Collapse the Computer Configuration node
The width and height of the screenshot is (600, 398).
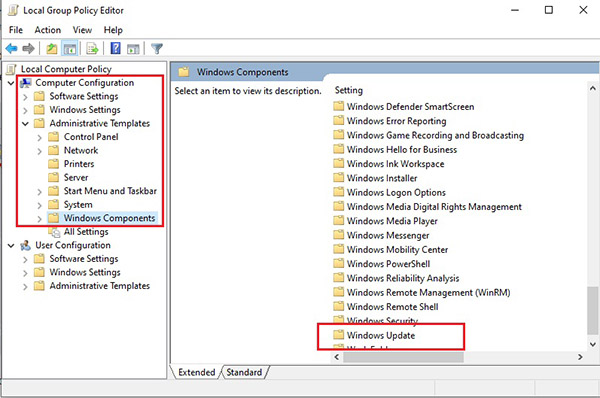point(11,83)
